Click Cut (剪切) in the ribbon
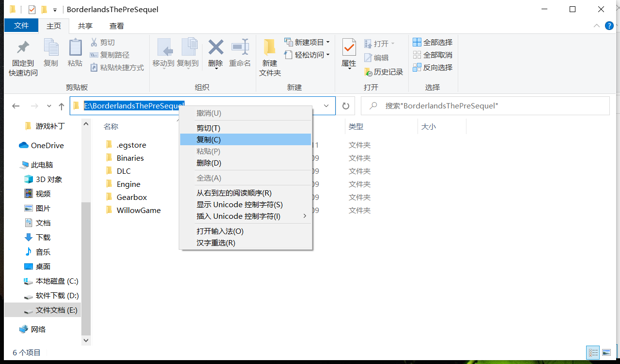620x364 pixels. 102,43
